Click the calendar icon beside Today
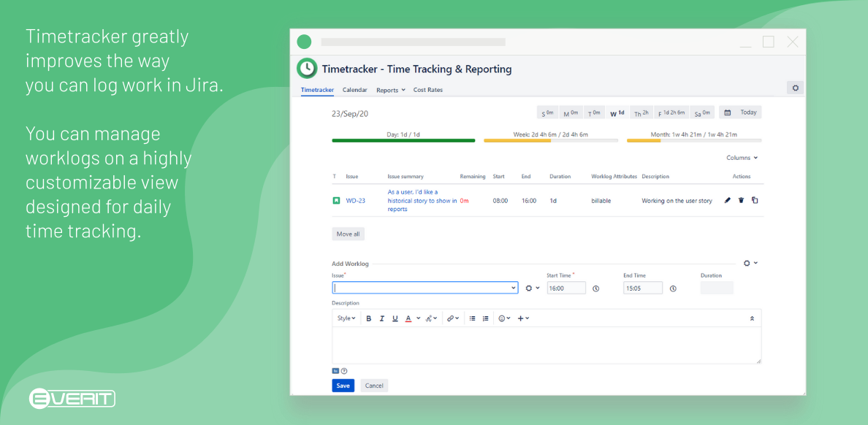 click(728, 112)
